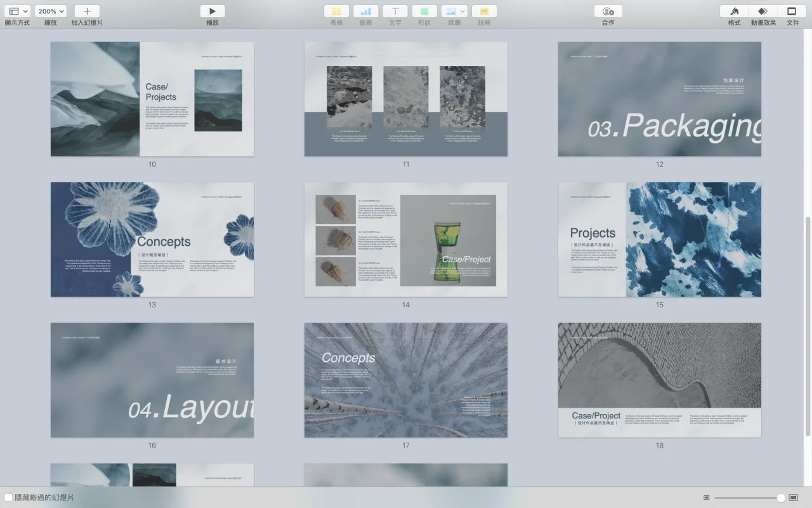This screenshot has width=812, height=508.
Task: Open the Media (媒體) dropdown
Action: [x=454, y=11]
